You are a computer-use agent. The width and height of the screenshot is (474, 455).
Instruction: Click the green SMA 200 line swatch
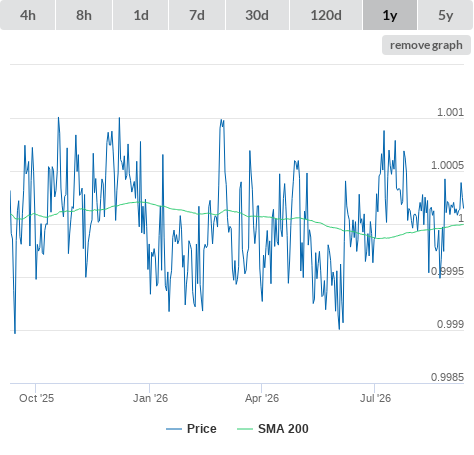[245, 429]
